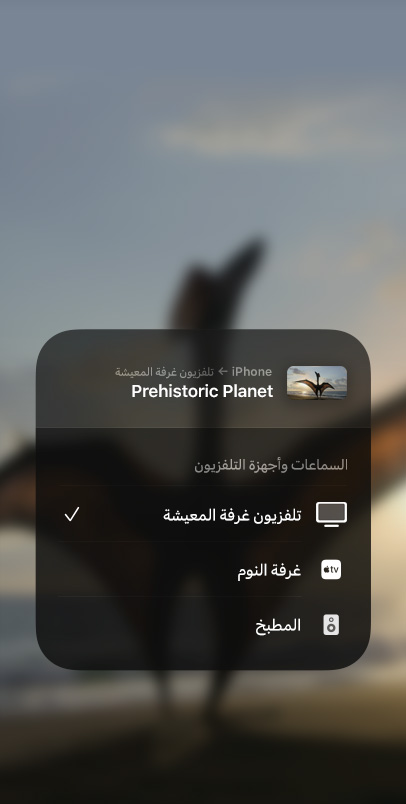
Task: Choose المطبخ speaker as output
Action: tap(202, 625)
